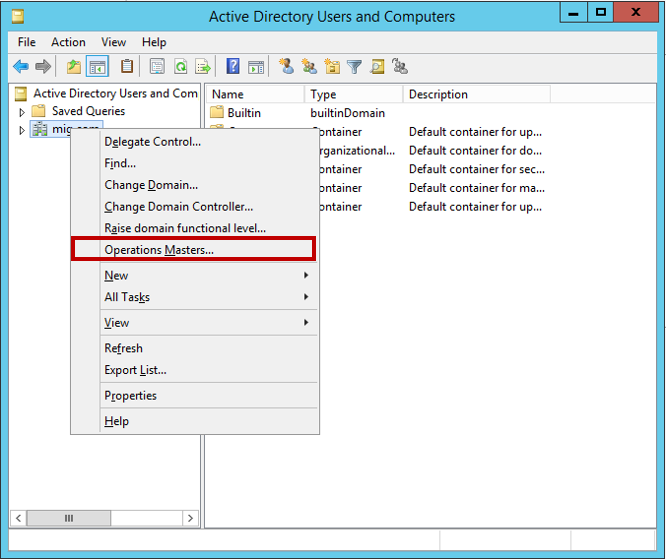Select Active Directory Users and Computers root node
Image resolution: width=666 pixels, height=559 pixels.
point(115,93)
